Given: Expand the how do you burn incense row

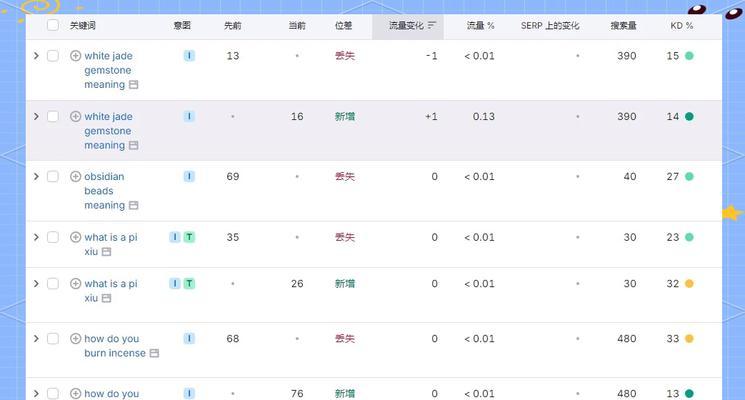Looking at the screenshot, I should tap(36, 339).
